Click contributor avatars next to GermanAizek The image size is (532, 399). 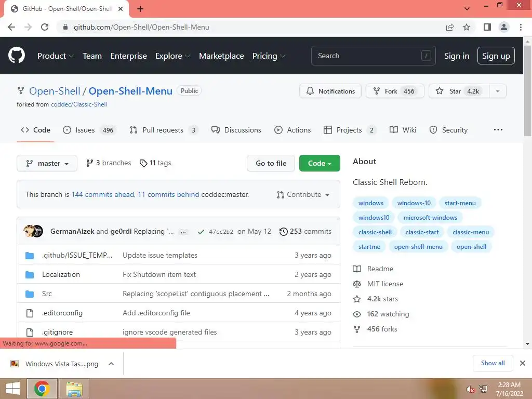coord(33,231)
